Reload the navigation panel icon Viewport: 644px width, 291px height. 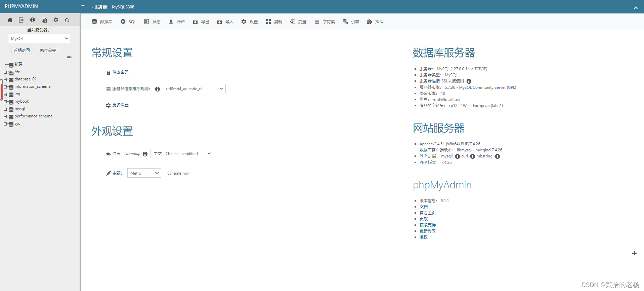point(67,20)
